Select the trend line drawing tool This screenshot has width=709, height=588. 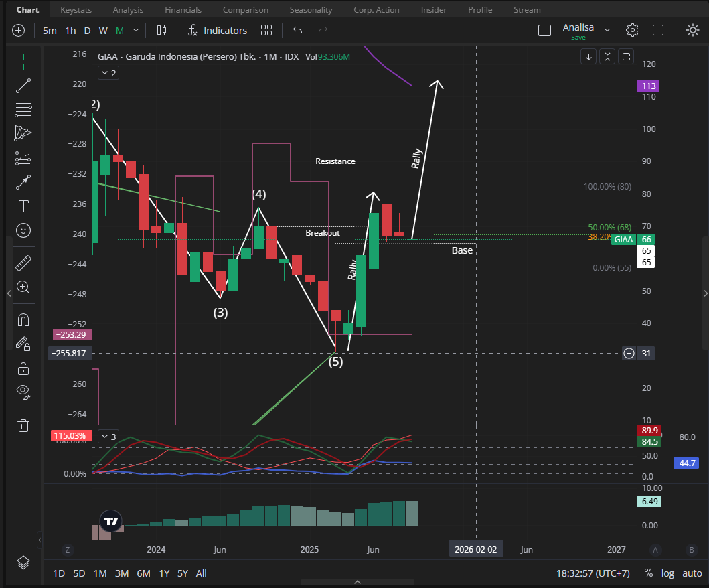click(23, 86)
